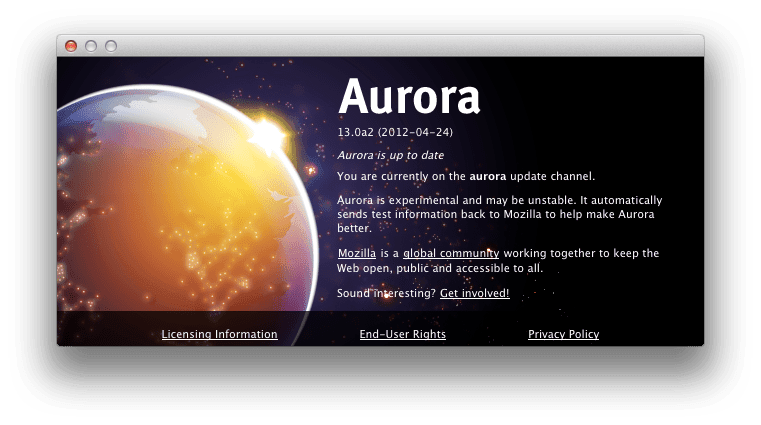View the End-User Rights page
Image resolution: width=761 pixels, height=425 pixels.
(402, 335)
